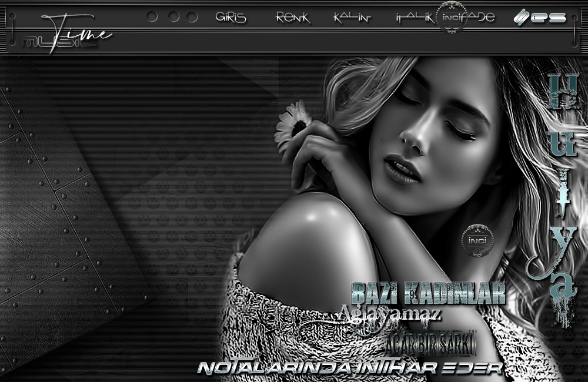Open the Ifade expressions menu
The image size is (588, 382).
click(479, 18)
